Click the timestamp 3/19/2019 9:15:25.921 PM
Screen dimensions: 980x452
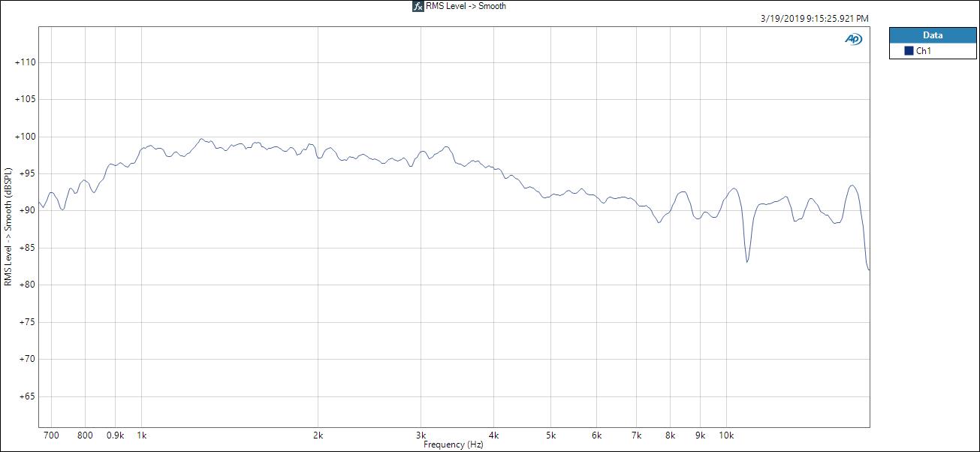[x=814, y=18]
